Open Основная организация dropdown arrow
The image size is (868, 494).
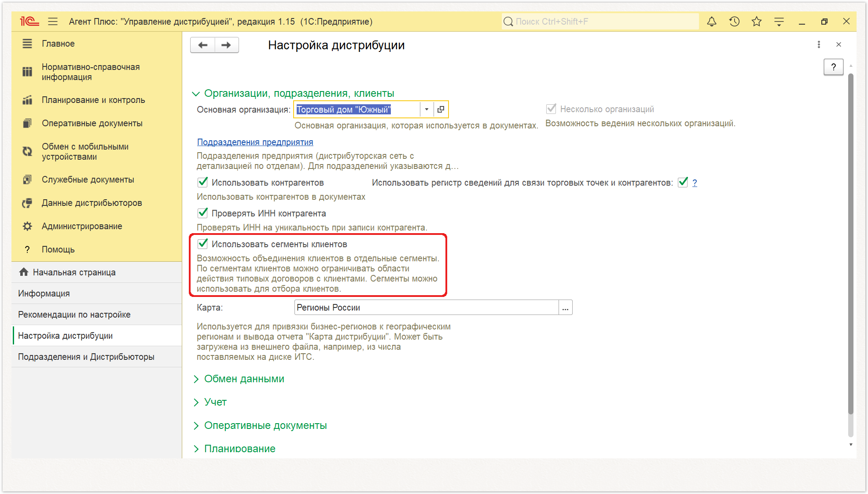coord(427,109)
